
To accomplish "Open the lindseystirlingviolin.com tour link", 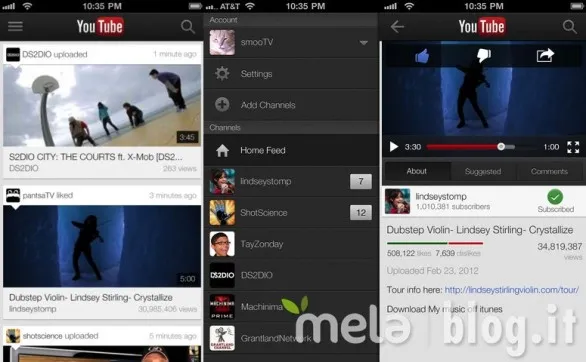I will [512, 290].
